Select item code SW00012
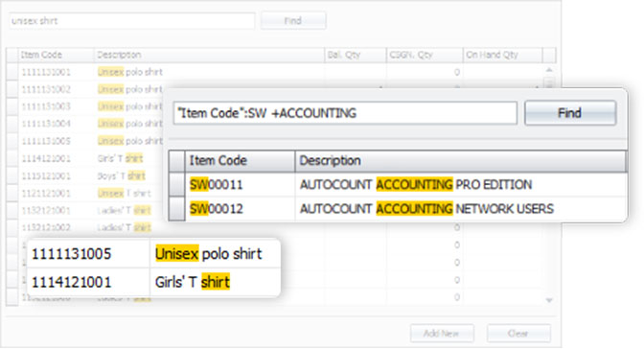Screen dimensions: 644x349 pyautogui.click(x=216, y=209)
